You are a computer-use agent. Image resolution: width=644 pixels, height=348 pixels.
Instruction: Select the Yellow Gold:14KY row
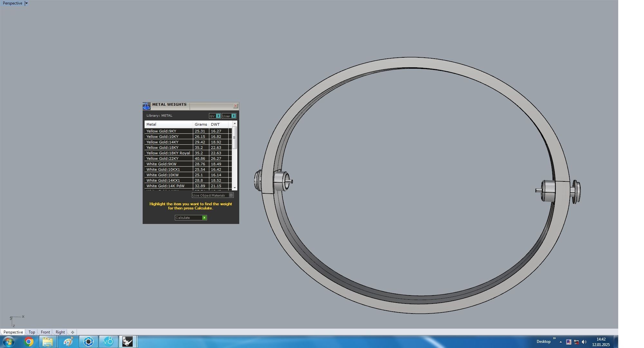click(188, 142)
